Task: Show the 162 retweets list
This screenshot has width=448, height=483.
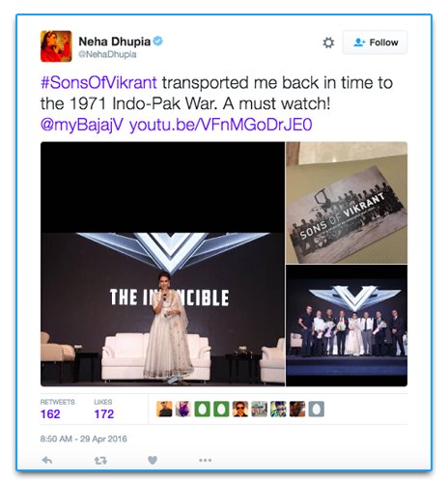Action: (x=57, y=410)
